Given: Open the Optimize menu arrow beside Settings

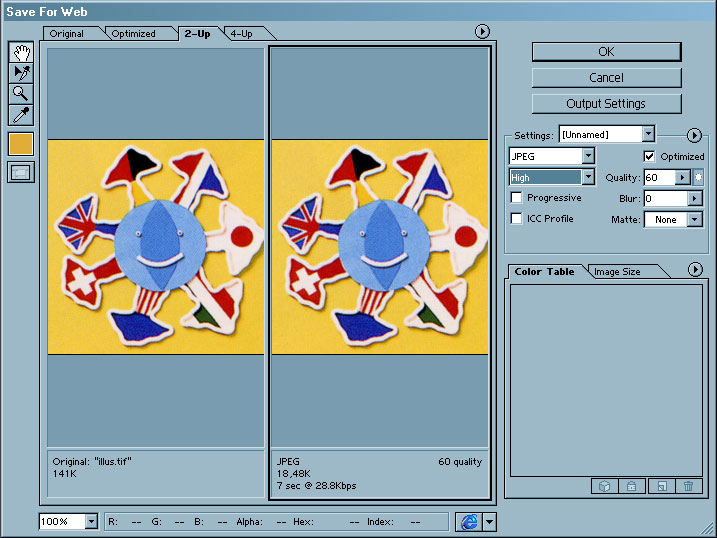Looking at the screenshot, I should coord(694,135).
